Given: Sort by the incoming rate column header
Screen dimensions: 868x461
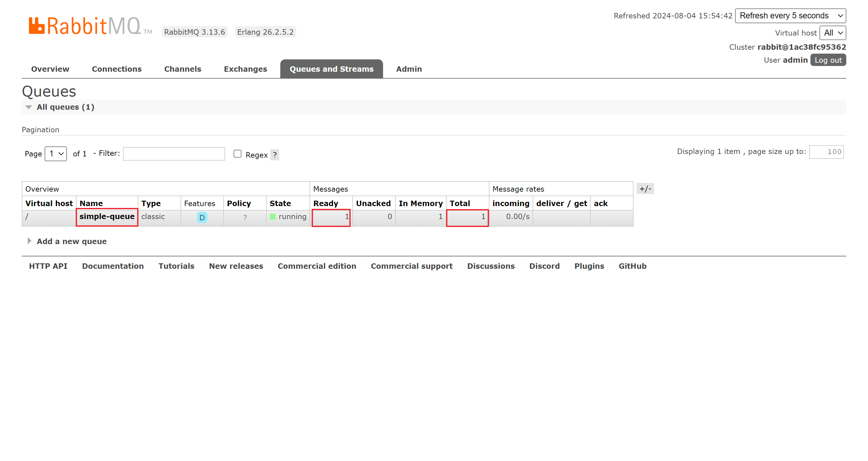Looking at the screenshot, I should click(511, 204).
